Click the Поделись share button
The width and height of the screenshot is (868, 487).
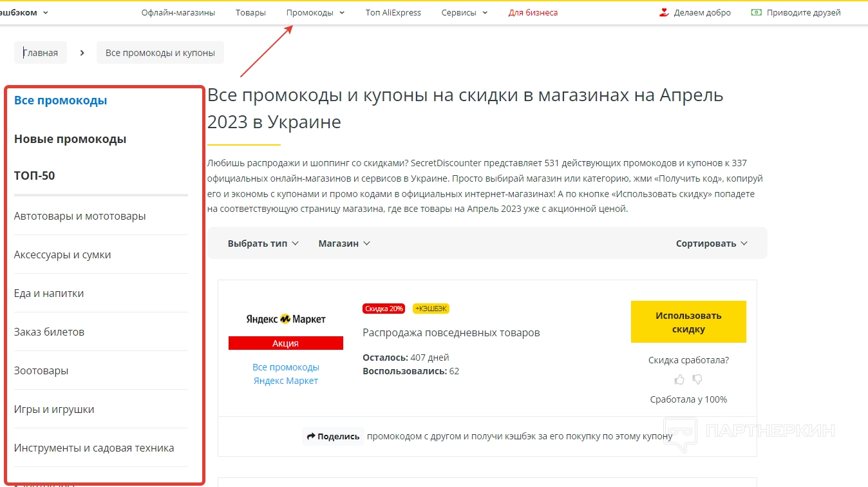coord(333,436)
